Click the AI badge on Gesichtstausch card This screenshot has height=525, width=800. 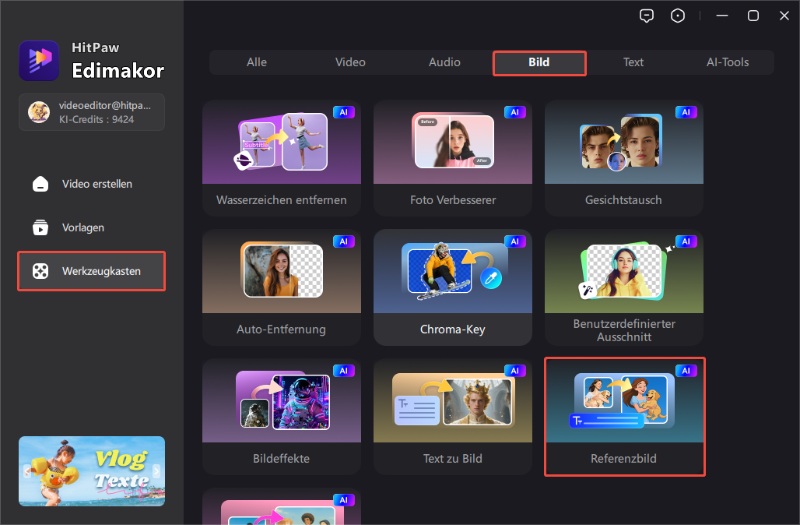685,113
